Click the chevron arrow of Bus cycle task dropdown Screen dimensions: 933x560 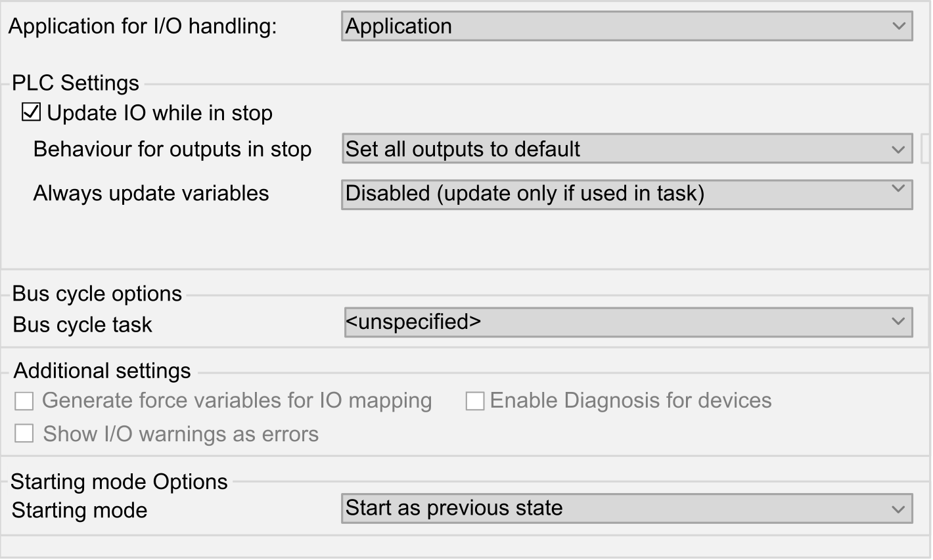pyautogui.click(x=898, y=322)
